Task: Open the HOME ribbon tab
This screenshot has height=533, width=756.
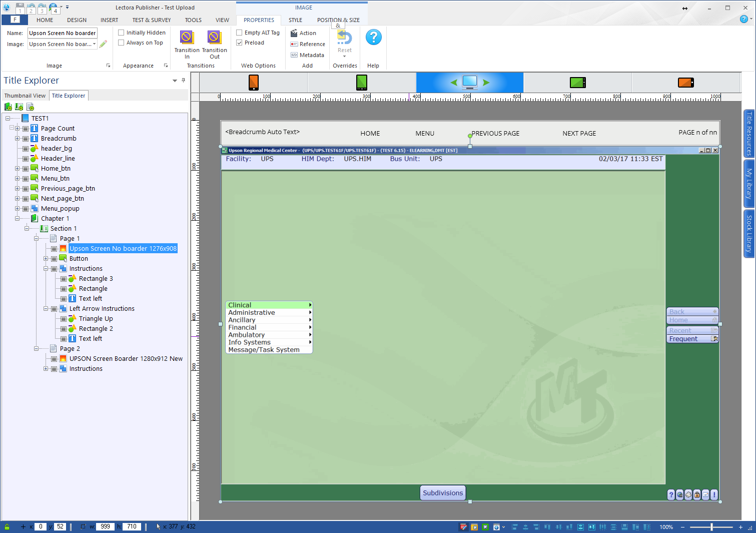Action: [45, 20]
